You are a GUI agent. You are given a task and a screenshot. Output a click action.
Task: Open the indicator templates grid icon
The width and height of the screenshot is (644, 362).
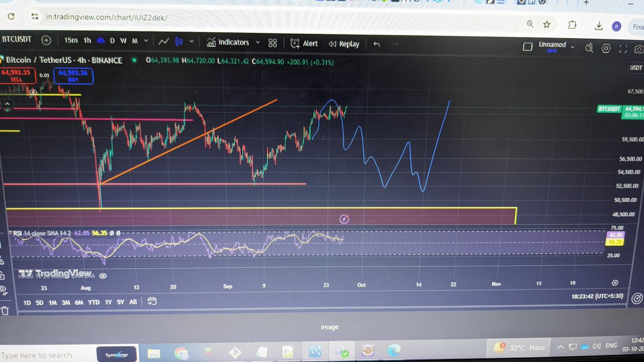pyautogui.click(x=273, y=43)
